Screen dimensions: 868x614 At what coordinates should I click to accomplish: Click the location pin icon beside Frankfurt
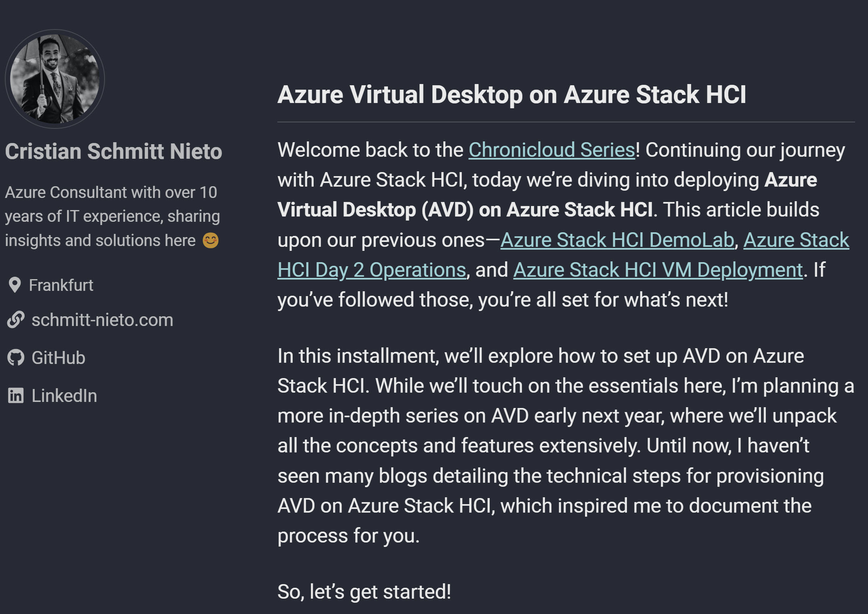(15, 285)
